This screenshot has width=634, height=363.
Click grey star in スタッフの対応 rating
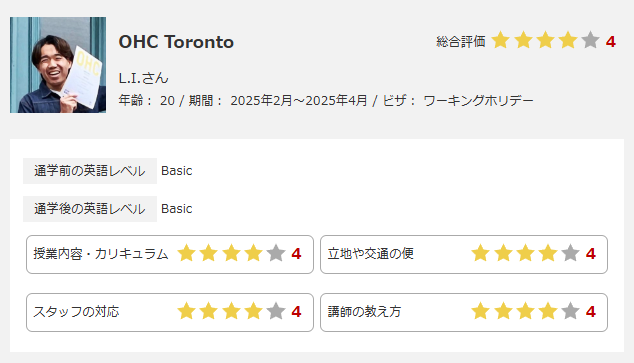coord(276,311)
